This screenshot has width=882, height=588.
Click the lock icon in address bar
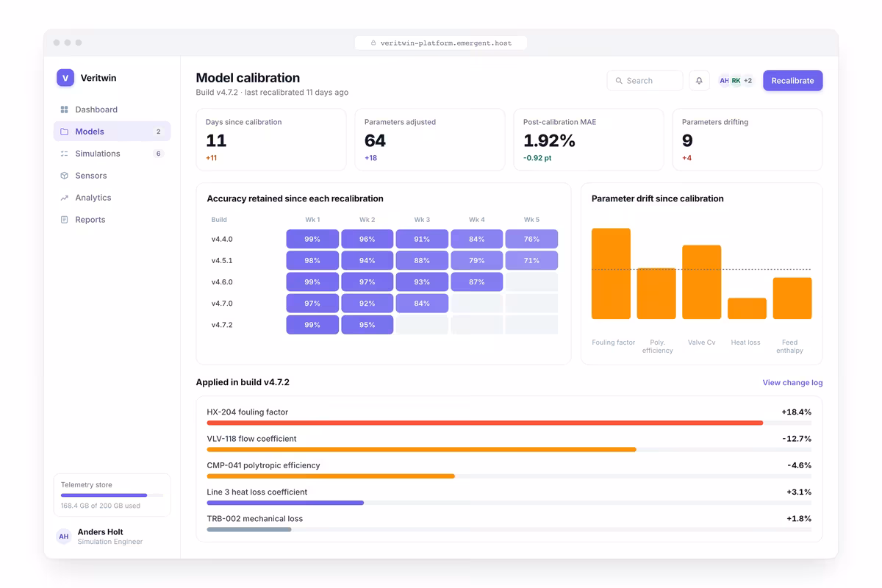pyautogui.click(x=373, y=43)
